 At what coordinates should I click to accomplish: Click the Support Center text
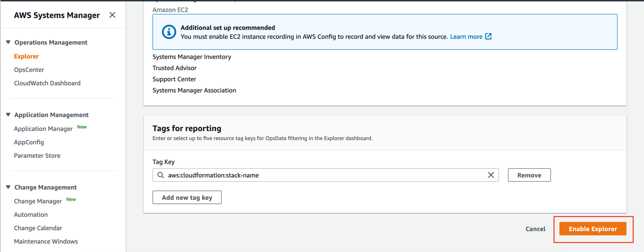click(174, 79)
